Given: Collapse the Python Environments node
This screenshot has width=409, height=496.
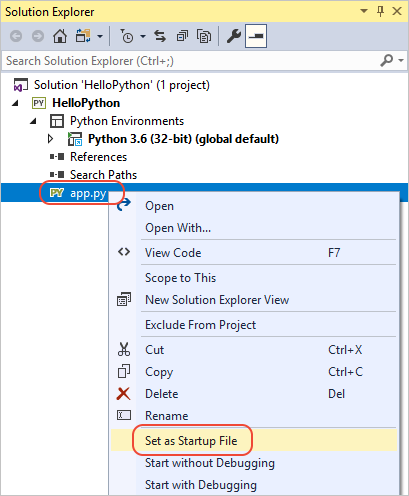Looking at the screenshot, I should point(33,121).
